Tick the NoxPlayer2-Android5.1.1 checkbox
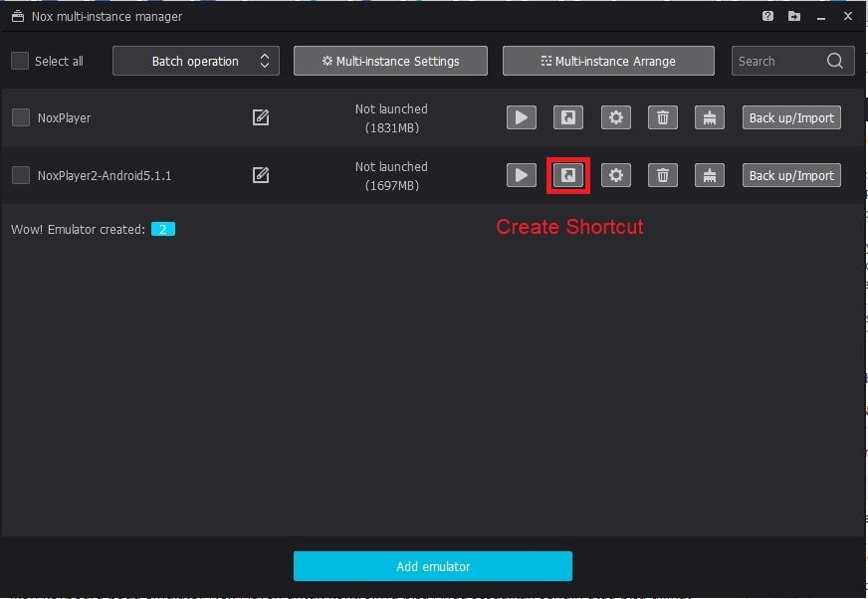Screen dimensions: 868x599 pyautogui.click(x=21, y=175)
